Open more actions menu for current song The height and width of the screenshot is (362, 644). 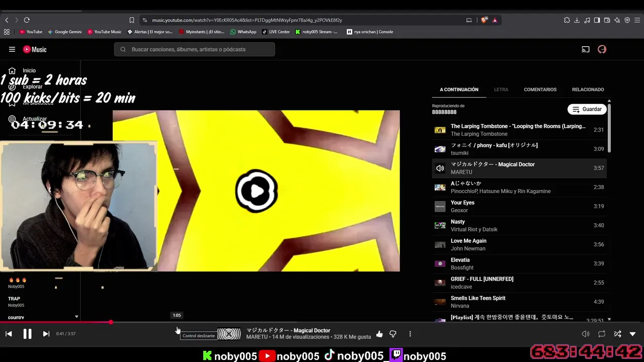click(410, 334)
